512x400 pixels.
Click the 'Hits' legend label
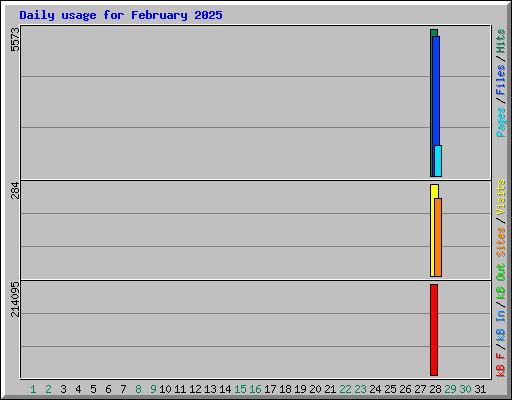tap(500, 41)
